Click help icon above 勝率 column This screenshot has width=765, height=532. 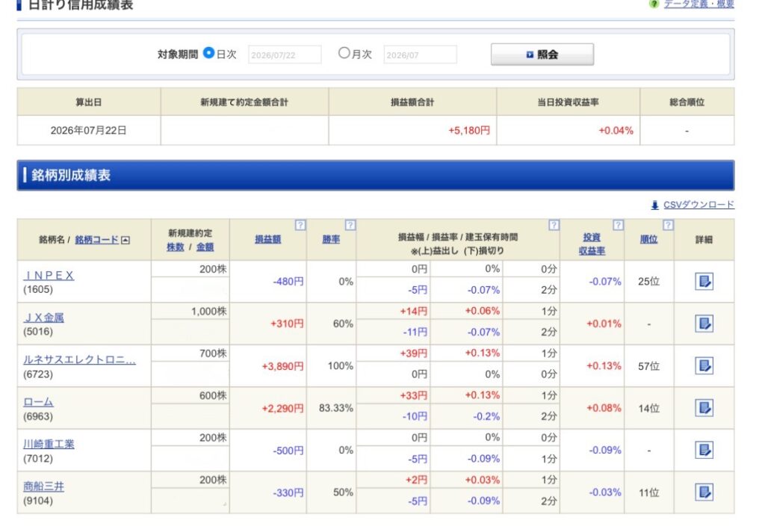tap(350, 225)
